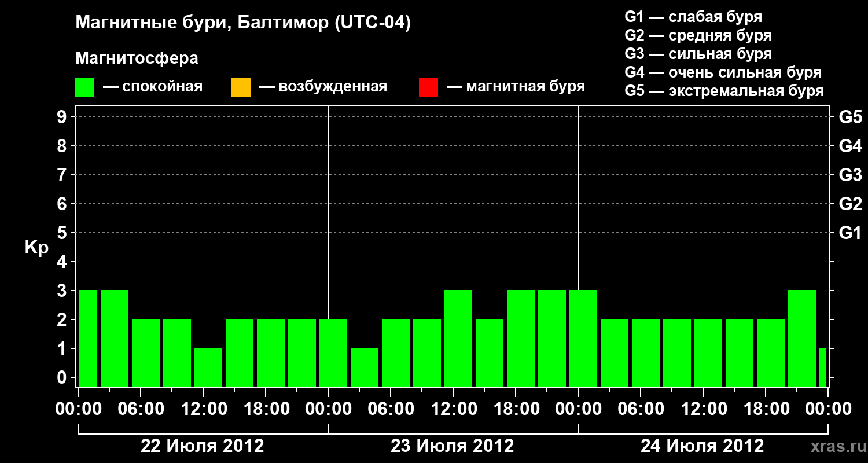The width and height of the screenshot is (868, 463).
Task: Click the right-axis 'G1' tick label
Action: 850,233
